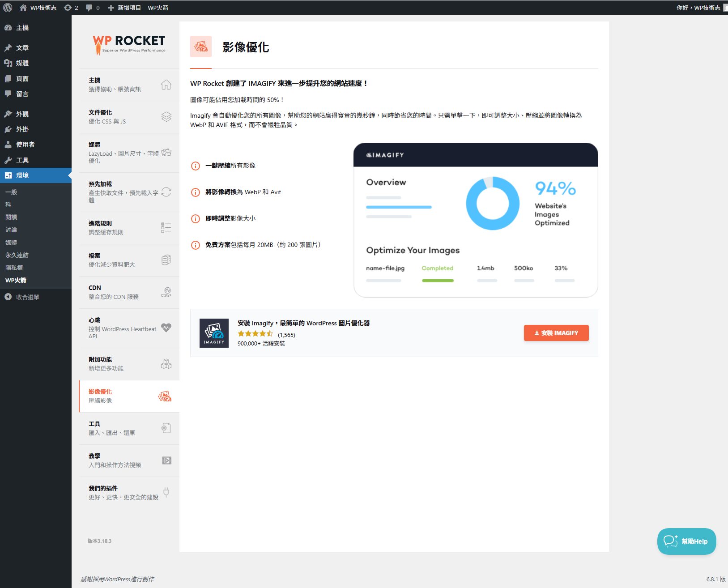Open 媒體 in the main WordPress sidebar
Image resolution: width=728 pixels, height=588 pixels.
coord(36,63)
